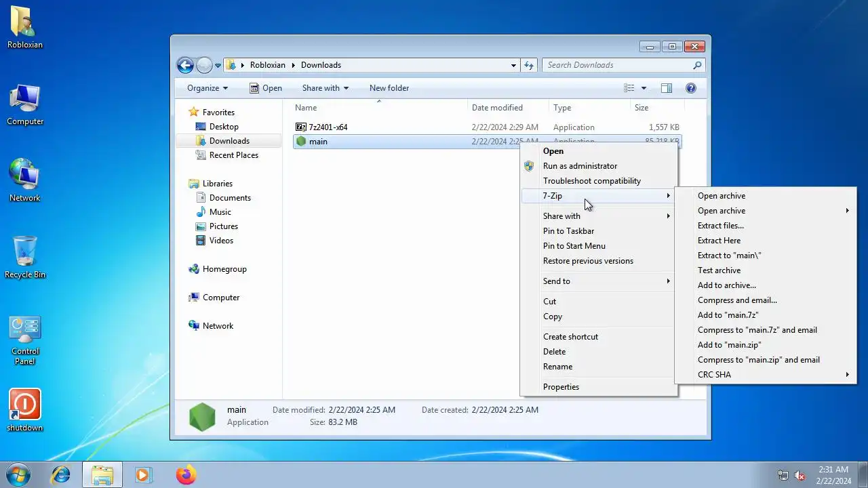
Task: Open the Robloxian desktop folder icon
Action: [x=25, y=28]
